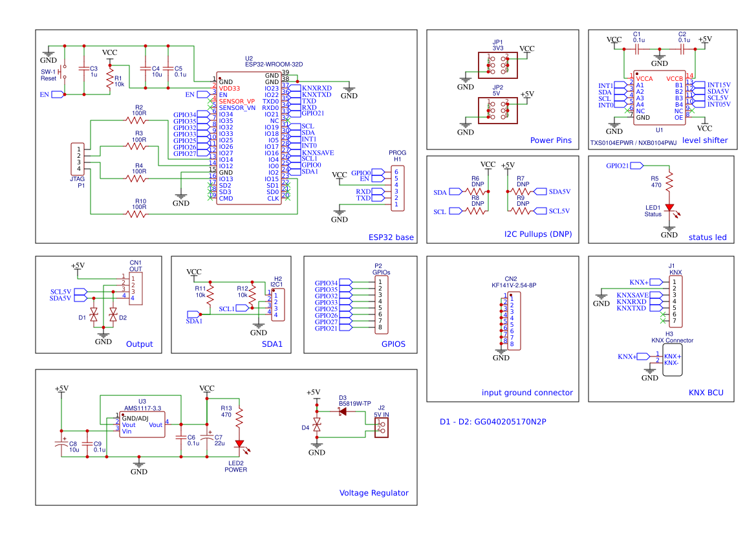Click the SCL1 net flag beside H2 header
This screenshot has height=535, width=756.
click(x=234, y=309)
